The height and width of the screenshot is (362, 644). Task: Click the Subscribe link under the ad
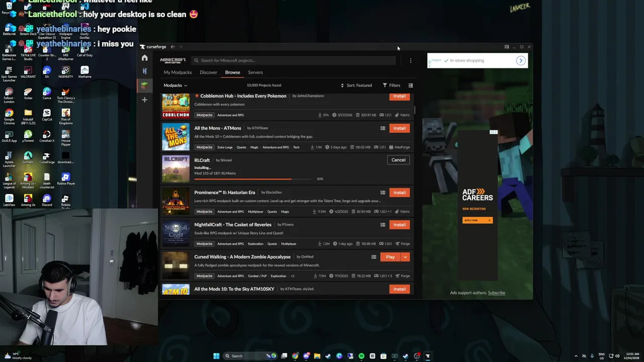click(496, 293)
